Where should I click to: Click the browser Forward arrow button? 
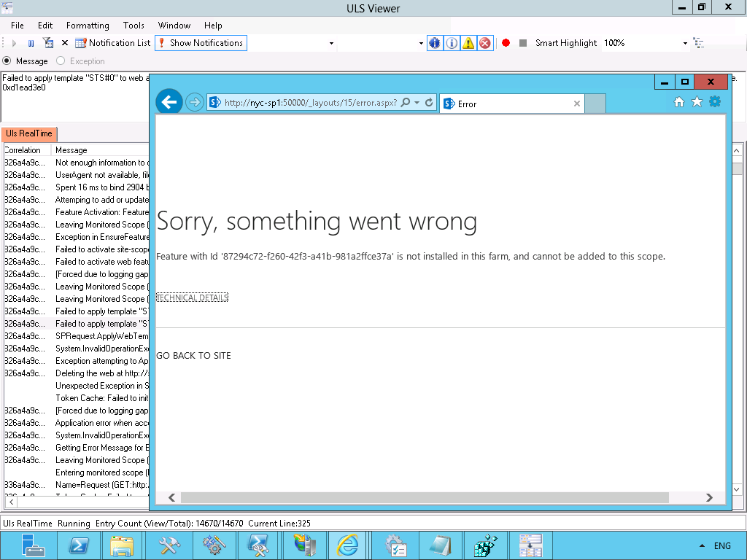(x=194, y=102)
